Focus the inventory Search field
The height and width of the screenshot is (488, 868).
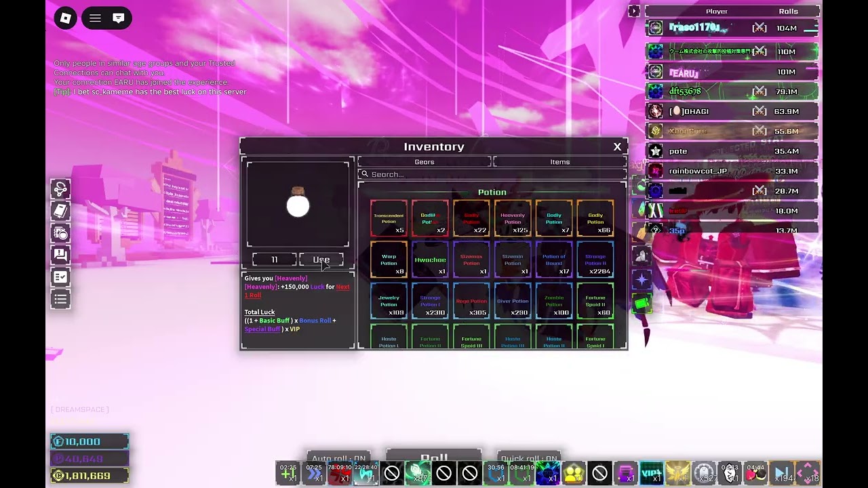pos(492,174)
